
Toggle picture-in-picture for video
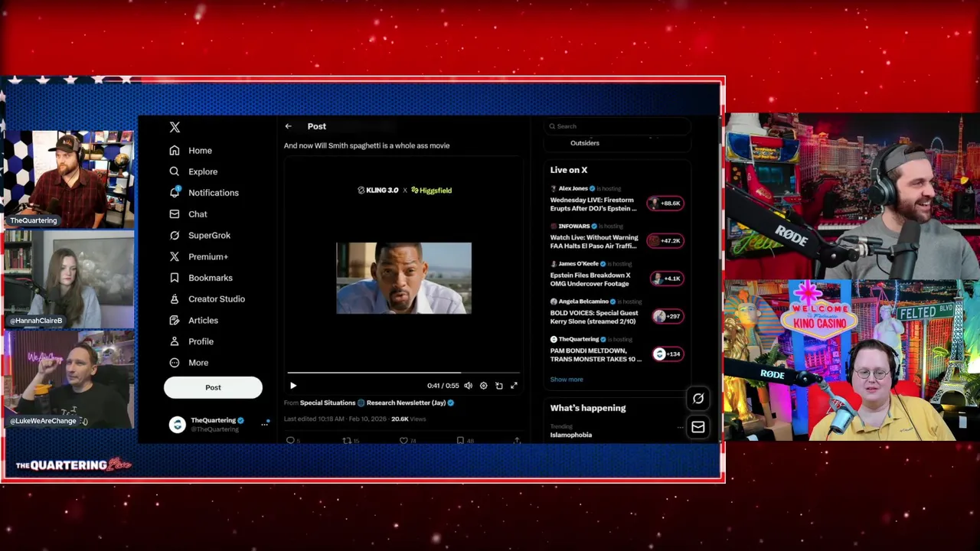[x=498, y=386]
